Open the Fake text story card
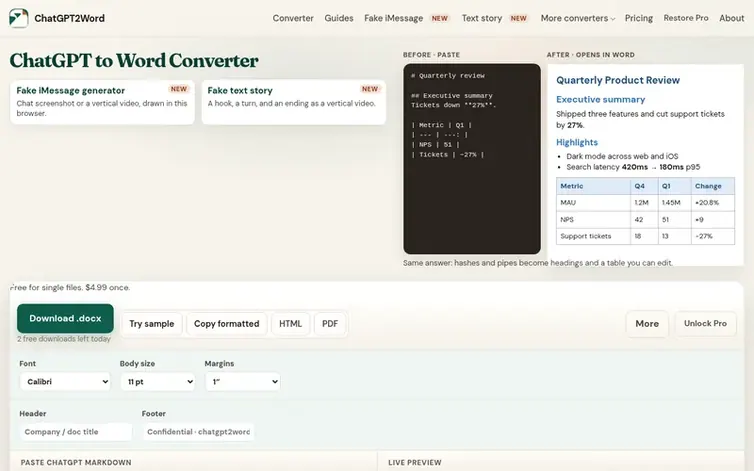754x471 pixels. pos(293,102)
